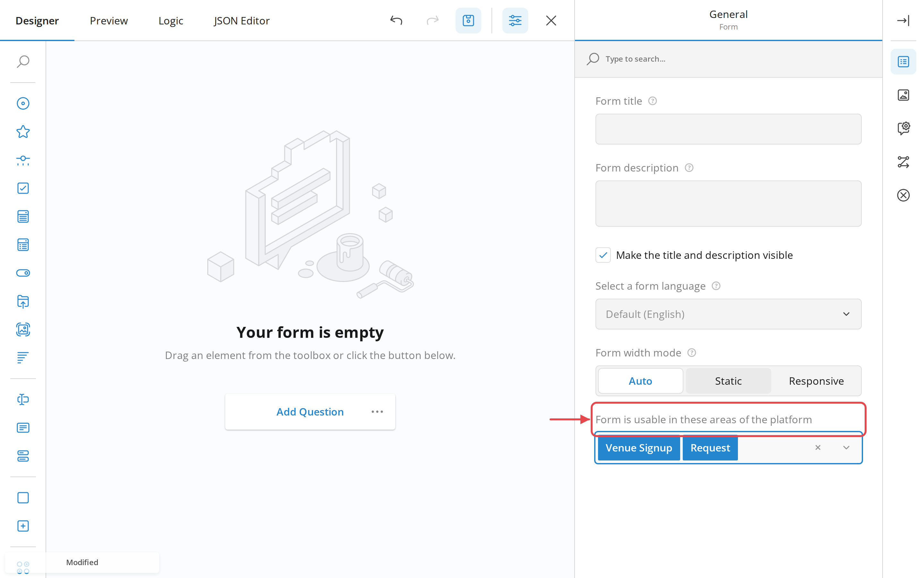The height and width of the screenshot is (578, 924).
Task: Uncheck Make the title and description visible
Action: (603, 255)
